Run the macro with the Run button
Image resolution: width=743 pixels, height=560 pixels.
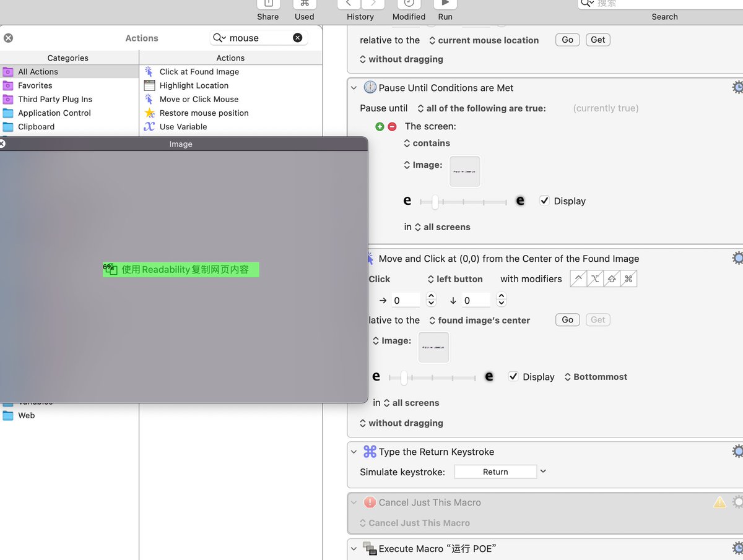(445, 4)
